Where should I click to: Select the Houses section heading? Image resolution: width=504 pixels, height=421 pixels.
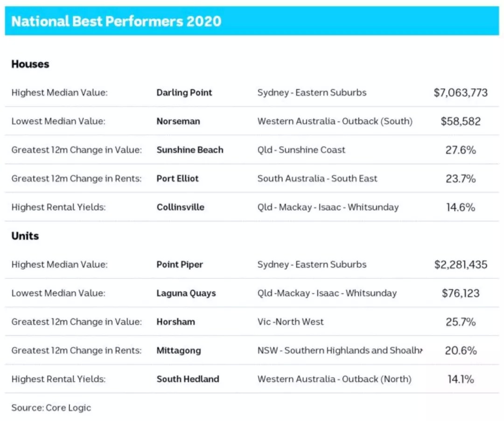pyautogui.click(x=30, y=64)
